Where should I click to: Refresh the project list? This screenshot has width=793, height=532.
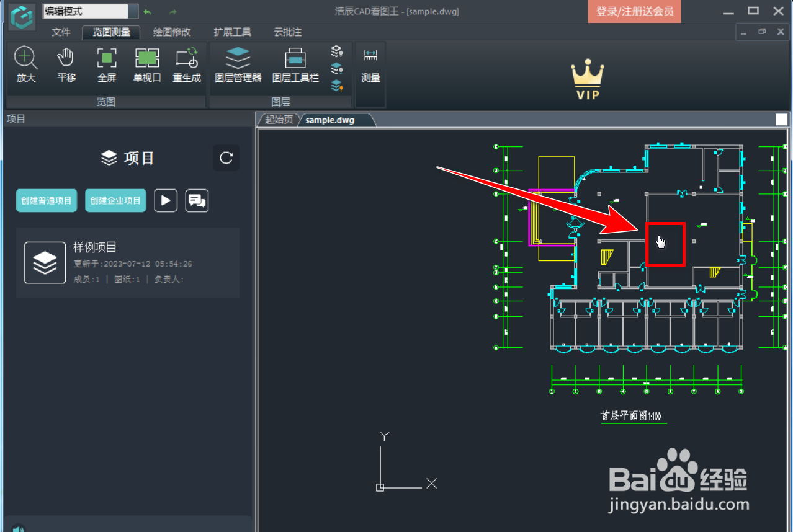(x=226, y=158)
